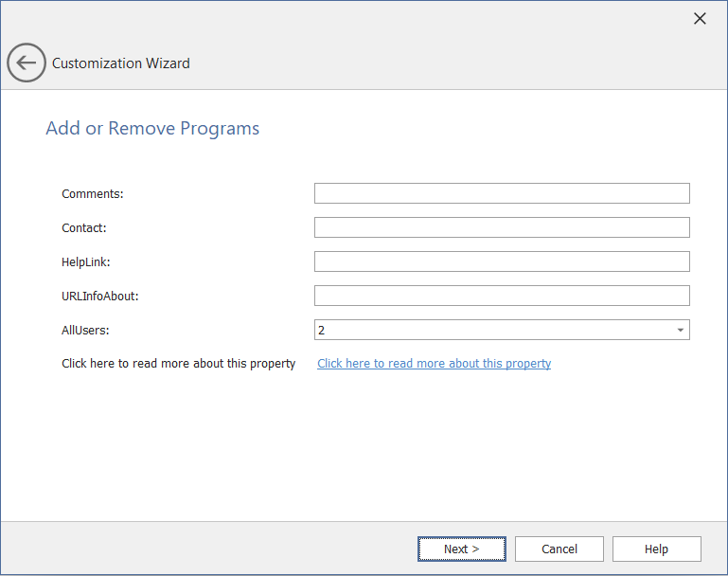Click the URLInfoAbout: label

[100, 296]
